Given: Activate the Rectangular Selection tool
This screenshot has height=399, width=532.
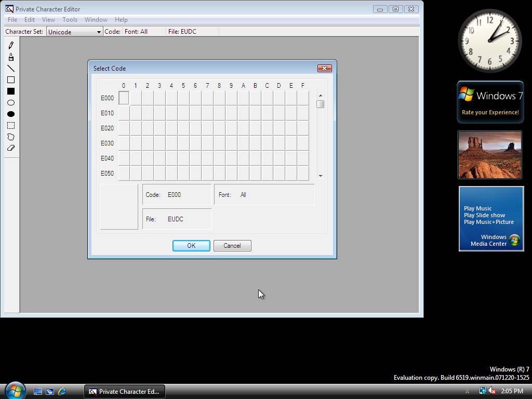Looking at the screenshot, I should point(11,126).
